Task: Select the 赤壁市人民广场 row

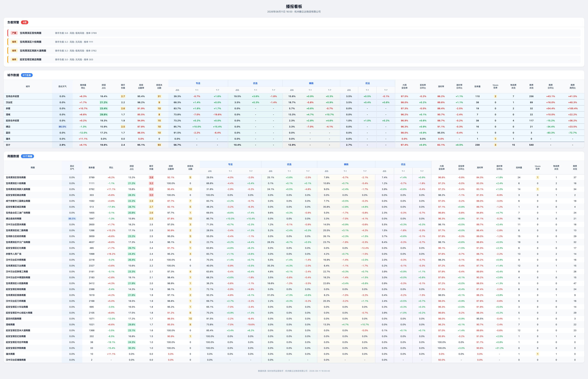Action: (x=294, y=254)
